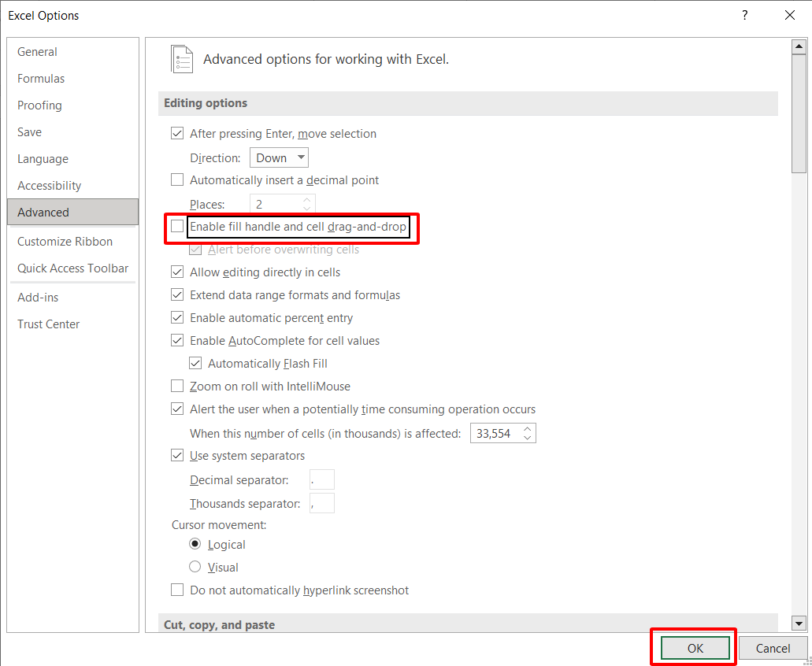Enable Automatically insert a decimal point

[177, 179]
